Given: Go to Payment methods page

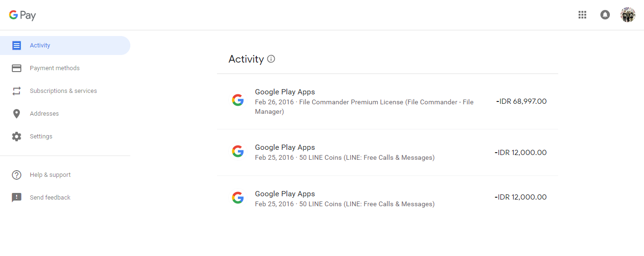Looking at the screenshot, I should coord(54,68).
